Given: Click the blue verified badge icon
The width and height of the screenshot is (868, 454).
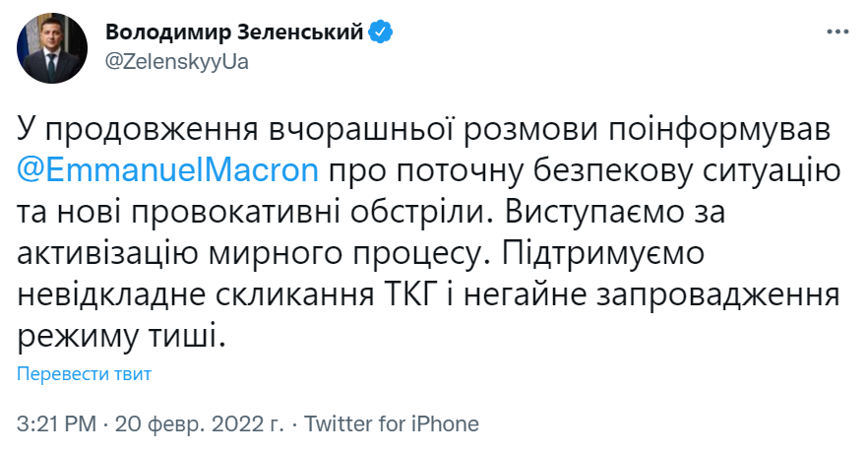Looking at the screenshot, I should [x=382, y=32].
